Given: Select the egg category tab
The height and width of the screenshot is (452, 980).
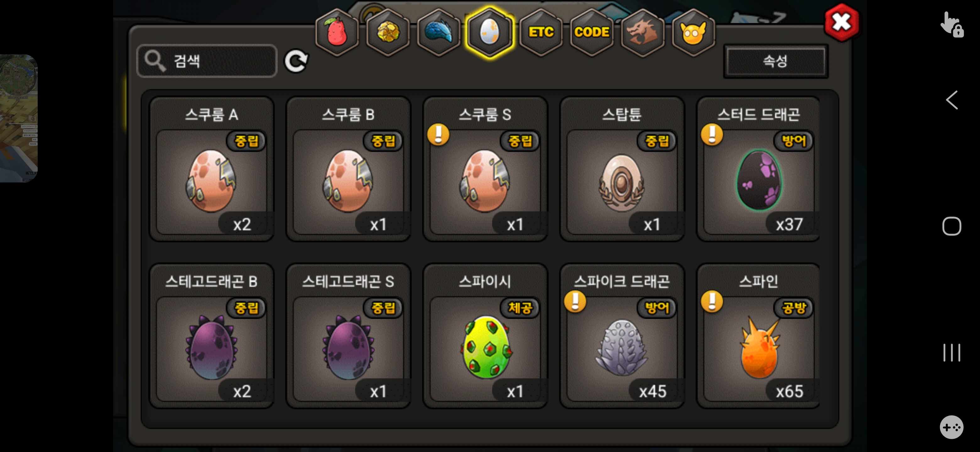Looking at the screenshot, I should coord(490,32).
